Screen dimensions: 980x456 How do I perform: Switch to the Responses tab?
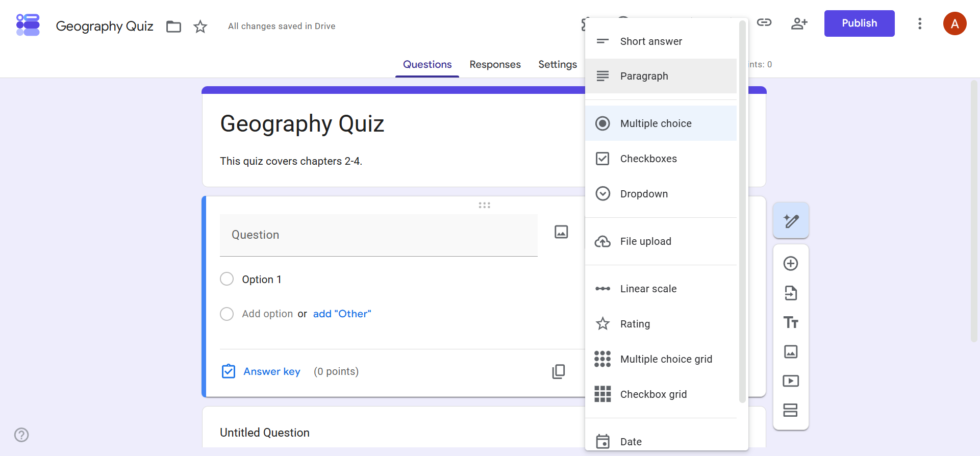click(495, 65)
